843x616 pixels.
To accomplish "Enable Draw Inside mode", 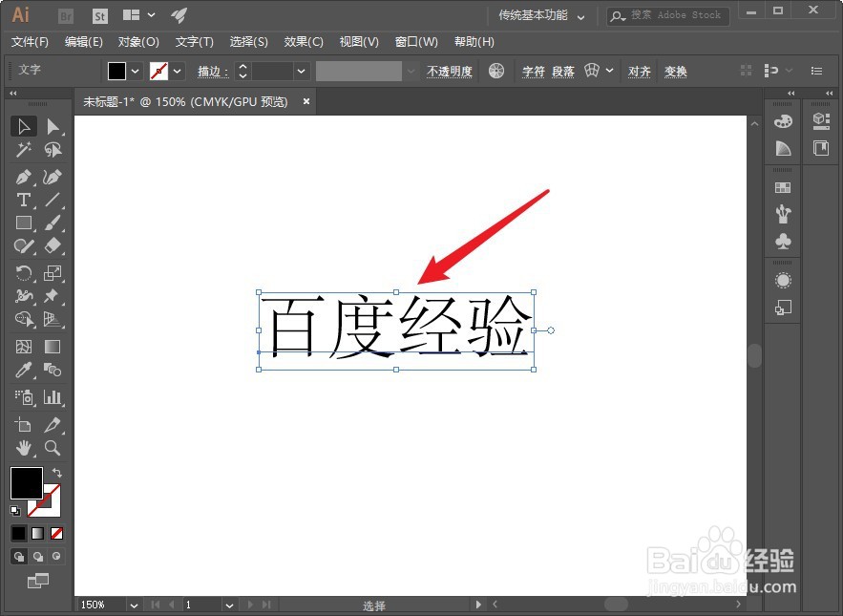I will click(56, 556).
